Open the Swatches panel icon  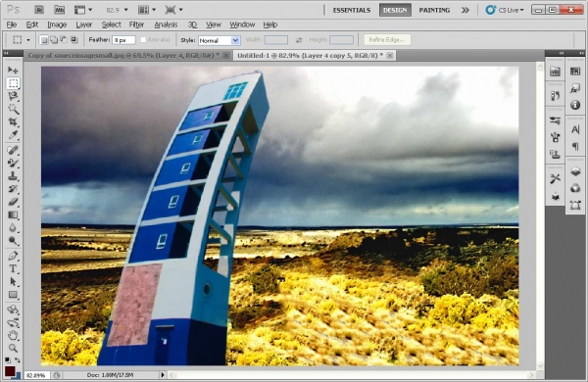click(575, 72)
